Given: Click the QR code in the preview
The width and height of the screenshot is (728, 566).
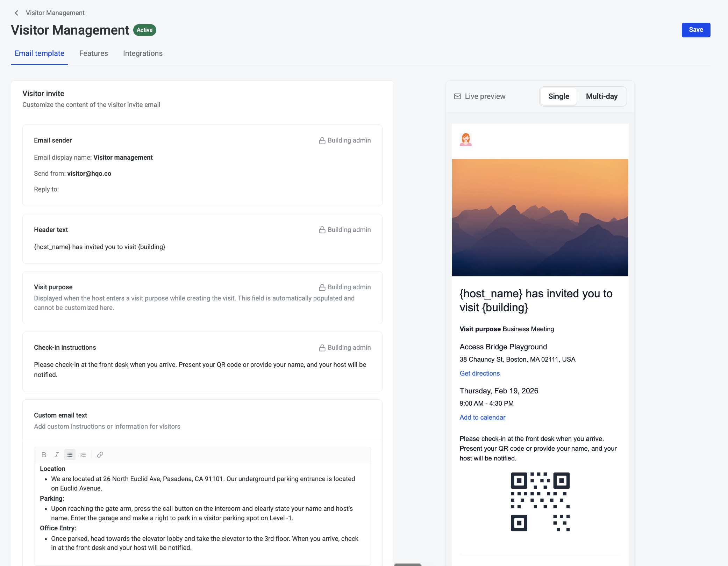Looking at the screenshot, I should pos(540,502).
